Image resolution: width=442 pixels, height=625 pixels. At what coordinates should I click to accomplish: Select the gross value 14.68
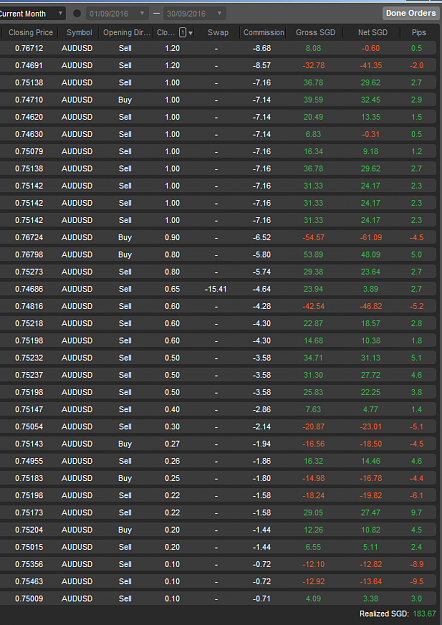(x=313, y=341)
